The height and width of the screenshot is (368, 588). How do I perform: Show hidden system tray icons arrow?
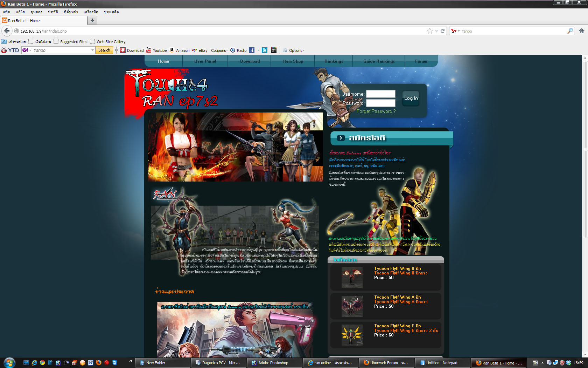[x=542, y=363]
